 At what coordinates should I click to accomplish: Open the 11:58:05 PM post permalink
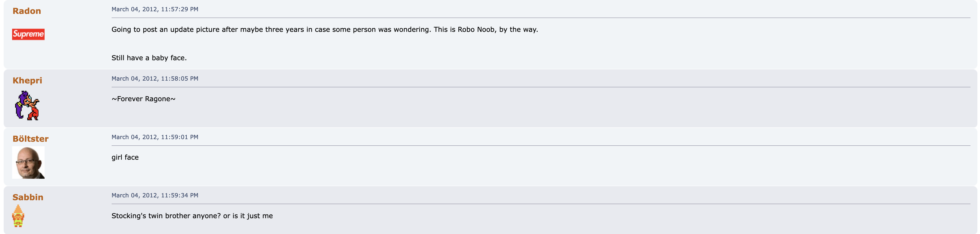[154, 78]
